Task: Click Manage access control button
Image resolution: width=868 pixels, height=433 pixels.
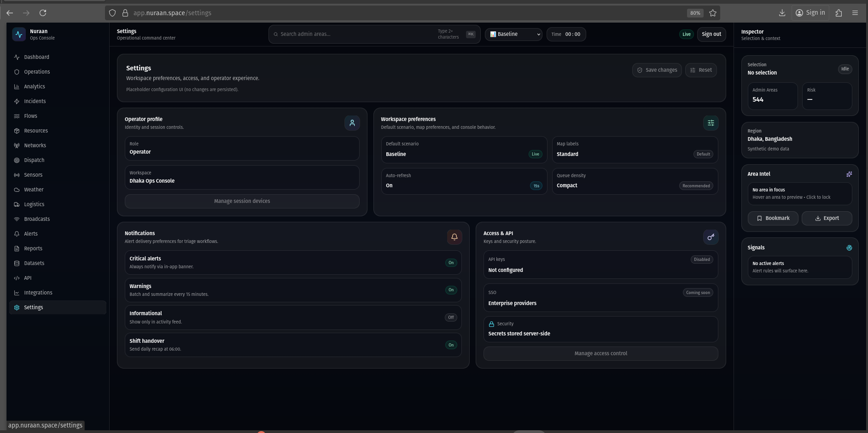Action: [x=600, y=353]
